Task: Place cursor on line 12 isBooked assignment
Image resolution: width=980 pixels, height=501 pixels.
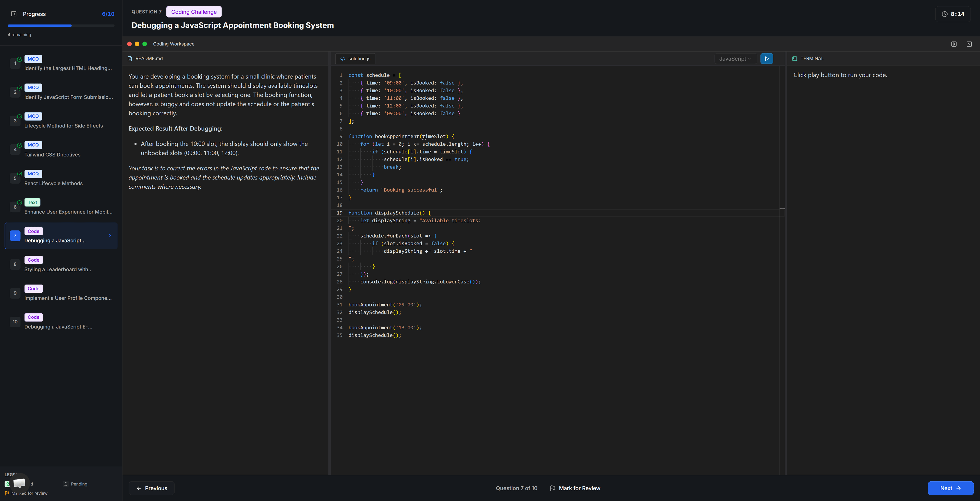Action: pyautogui.click(x=426, y=159)
